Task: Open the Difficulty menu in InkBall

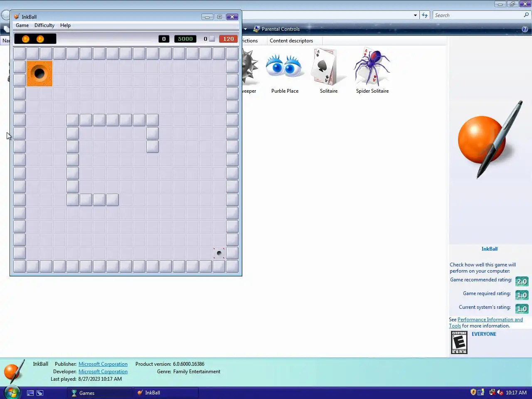Action: point(44,25)
